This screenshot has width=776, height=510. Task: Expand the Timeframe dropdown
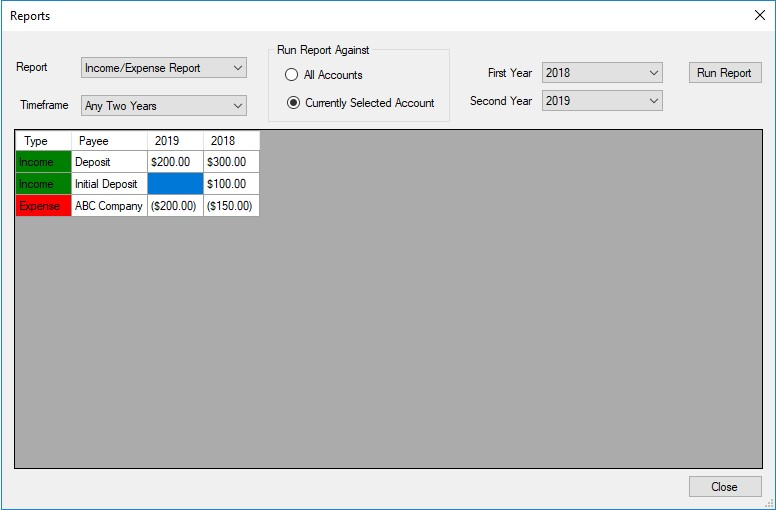click(x=164, y=105)
